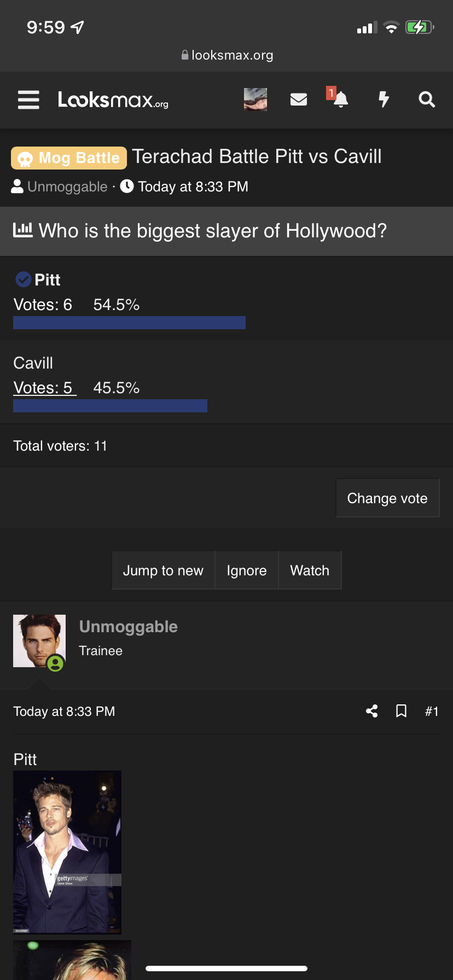453x980 pixels.
Task: Open the lightning bolt what's new icon
Action: 384,100
